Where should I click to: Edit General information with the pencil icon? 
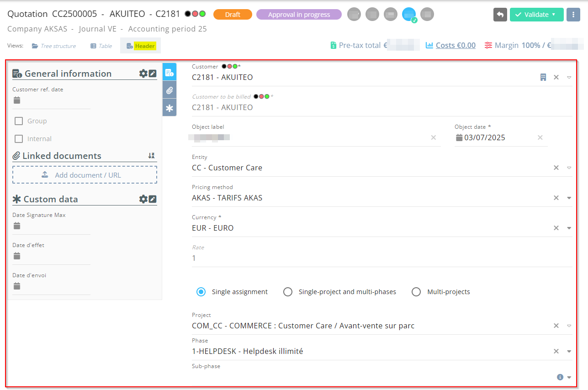click(153, 74)
